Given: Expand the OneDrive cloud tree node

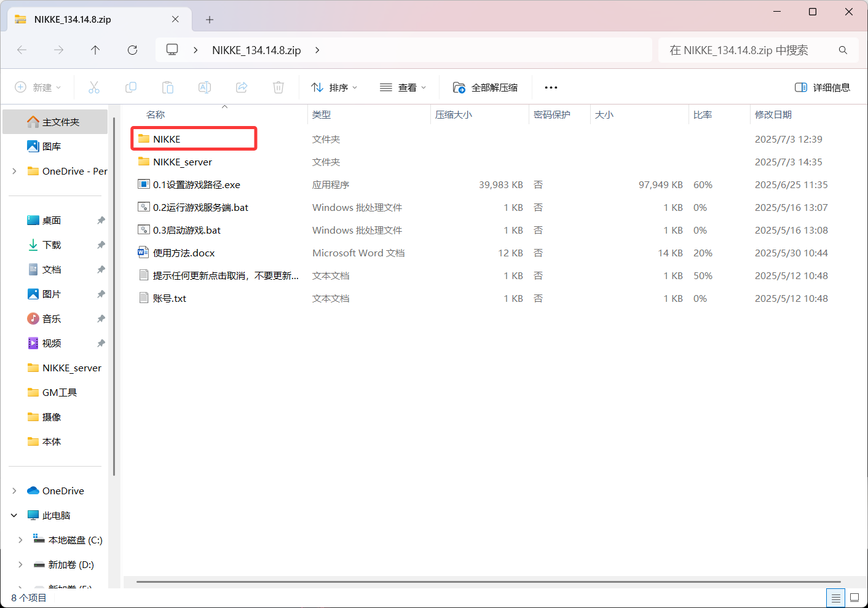Looking at the screenshot, I should 14,491.
